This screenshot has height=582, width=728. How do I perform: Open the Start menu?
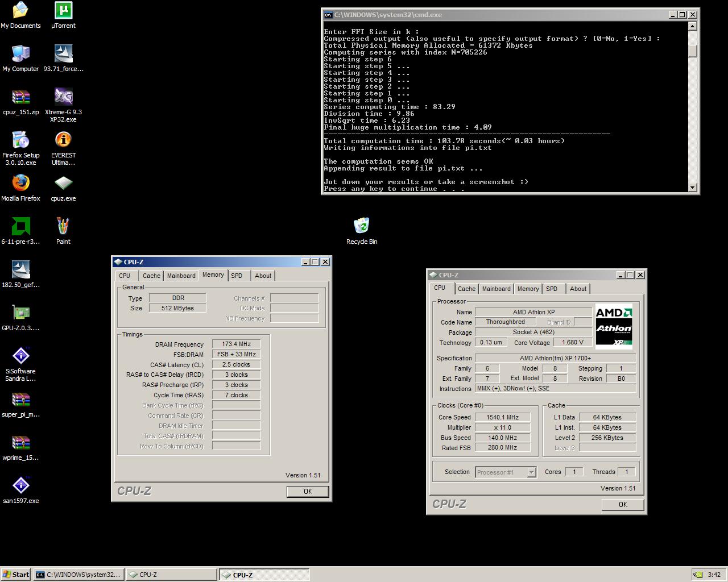click(16, 575)
